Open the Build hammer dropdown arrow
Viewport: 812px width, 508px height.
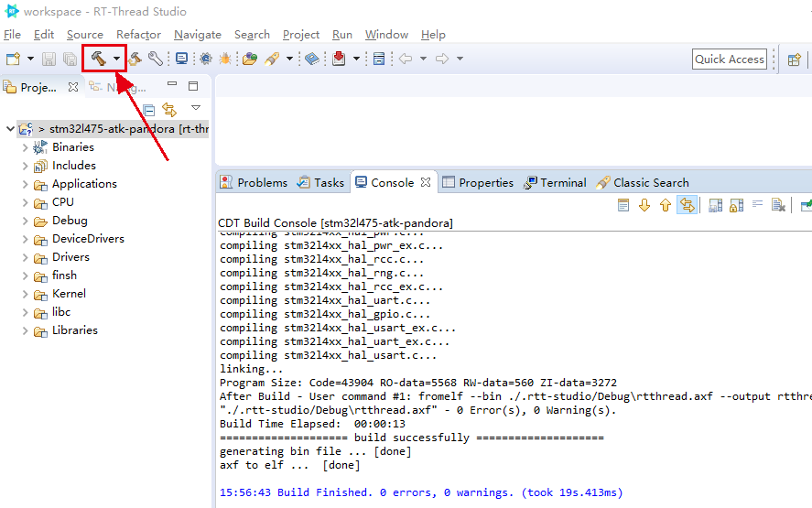pos(117,59)
